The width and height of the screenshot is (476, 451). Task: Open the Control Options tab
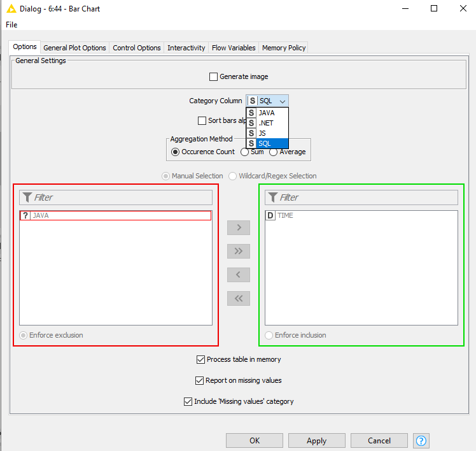tap(137, 48)
